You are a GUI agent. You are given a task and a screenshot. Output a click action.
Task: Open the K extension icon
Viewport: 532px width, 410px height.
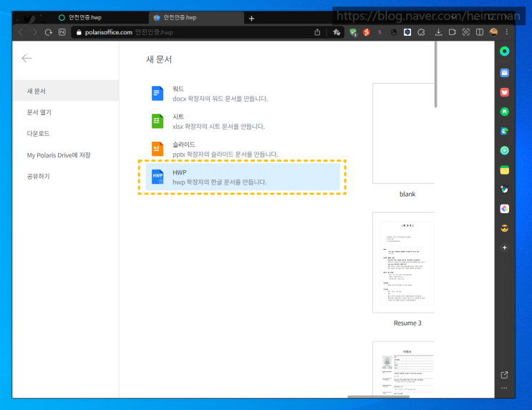tap(380, 32)
